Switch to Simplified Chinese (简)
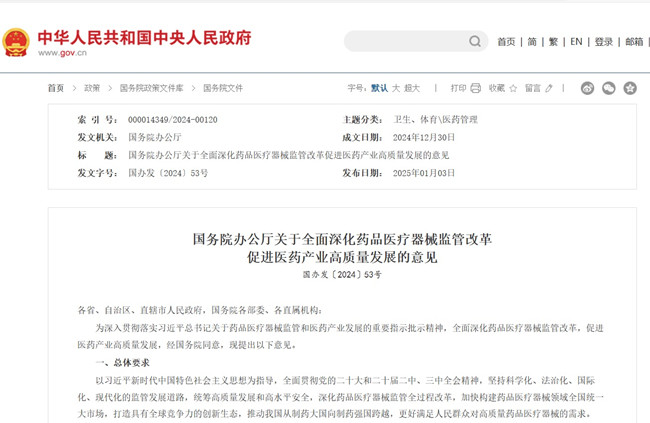Image resolution: width=650 pixels, height=423 pixels. point(531,42)
